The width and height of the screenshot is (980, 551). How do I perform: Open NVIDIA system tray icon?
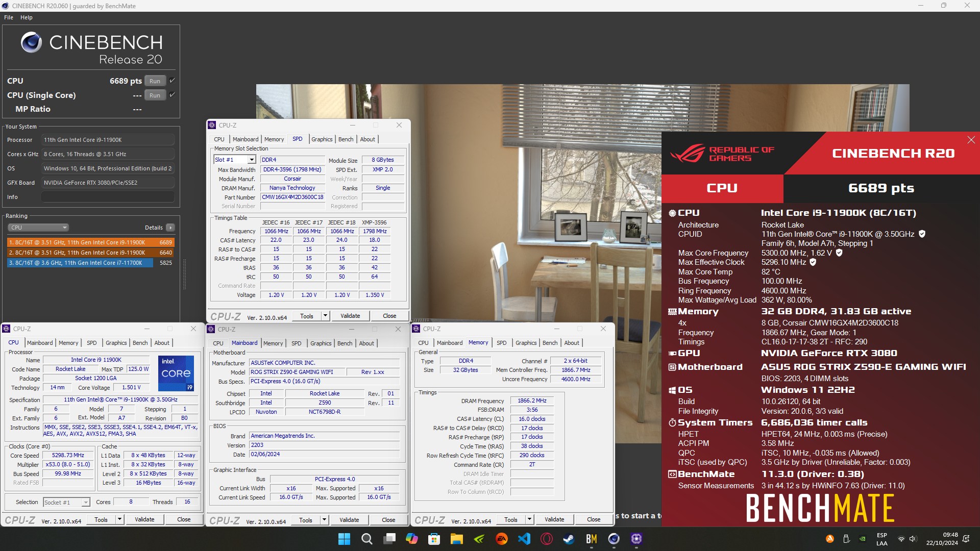pos(862,539)
